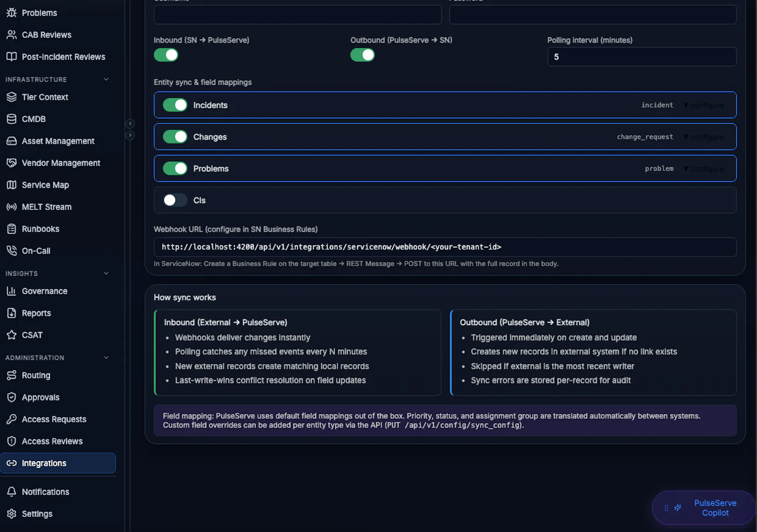Click the Asset Management drive icon
757x532 pixels.
coord(11,141)
